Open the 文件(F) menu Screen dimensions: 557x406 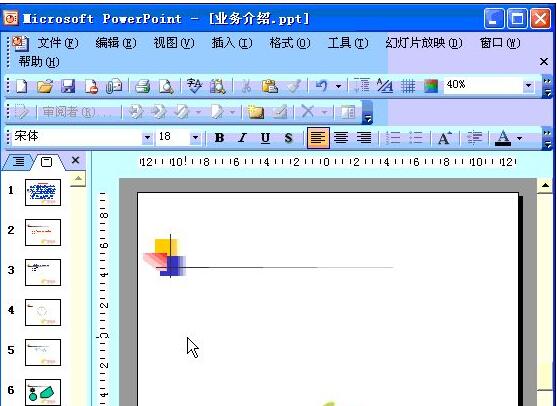(58, 43)
